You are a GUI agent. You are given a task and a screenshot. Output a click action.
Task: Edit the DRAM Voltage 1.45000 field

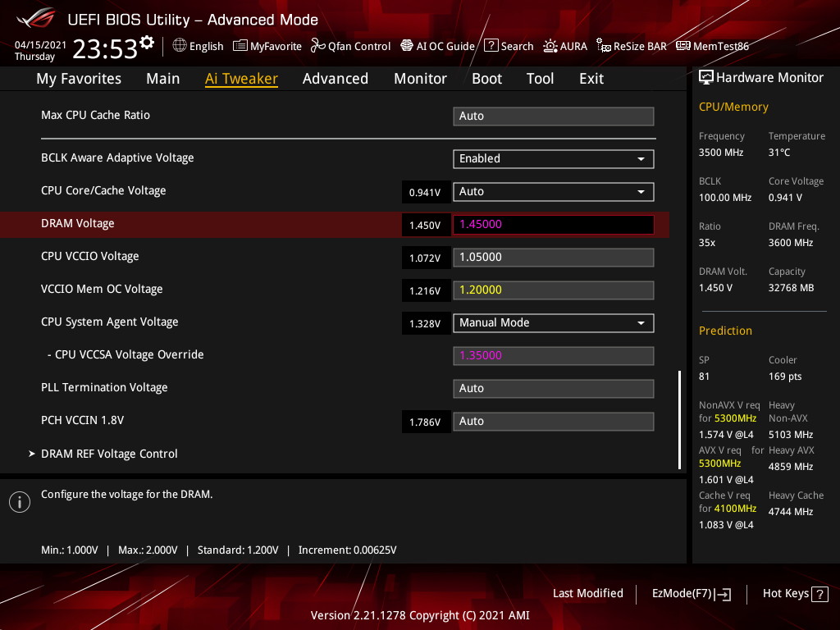[554, 225]
